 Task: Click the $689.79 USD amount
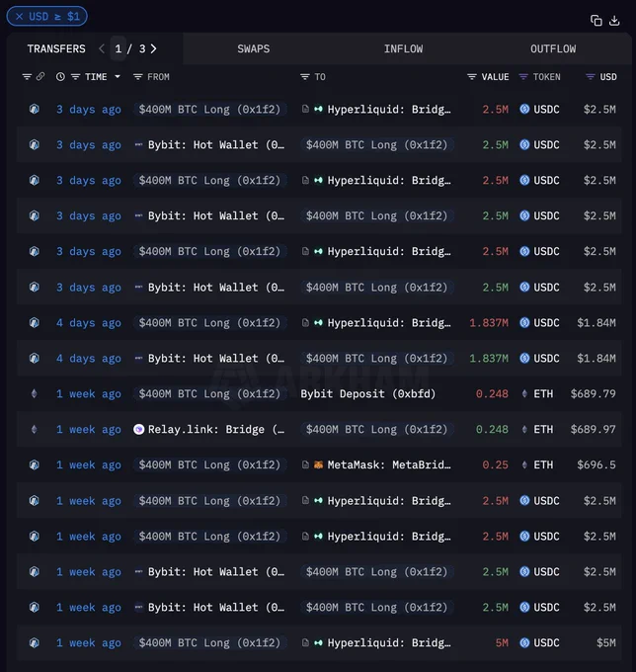click(x=593, y=394)
